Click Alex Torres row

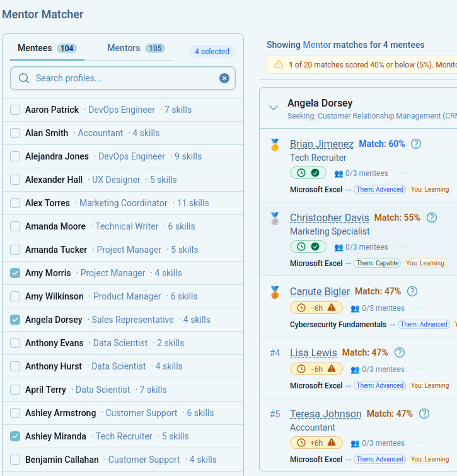(123, 203)
